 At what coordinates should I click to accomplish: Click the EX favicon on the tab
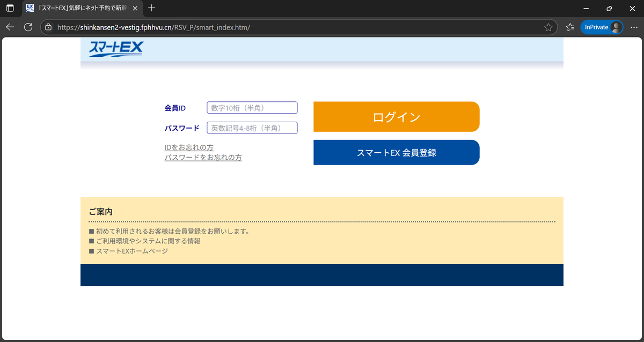point(30,8)
